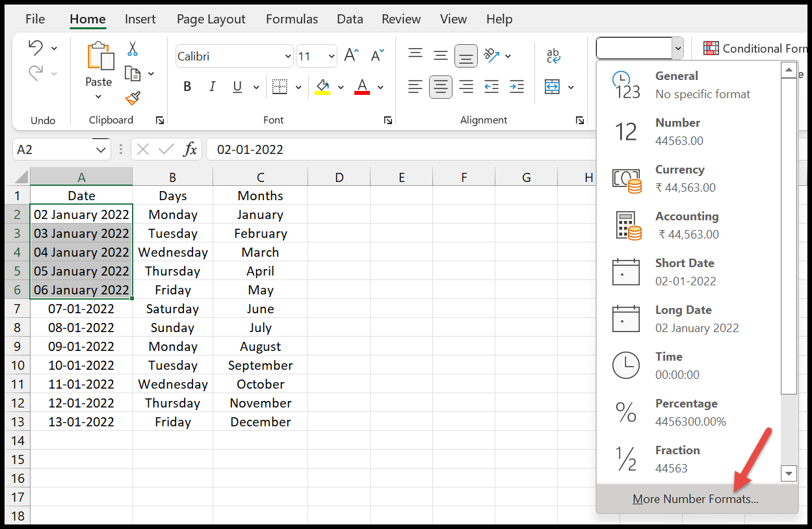This screenshot has width=812, height=529.
Task: Click the Conditional Formatting icon
Action: (711, 48)
